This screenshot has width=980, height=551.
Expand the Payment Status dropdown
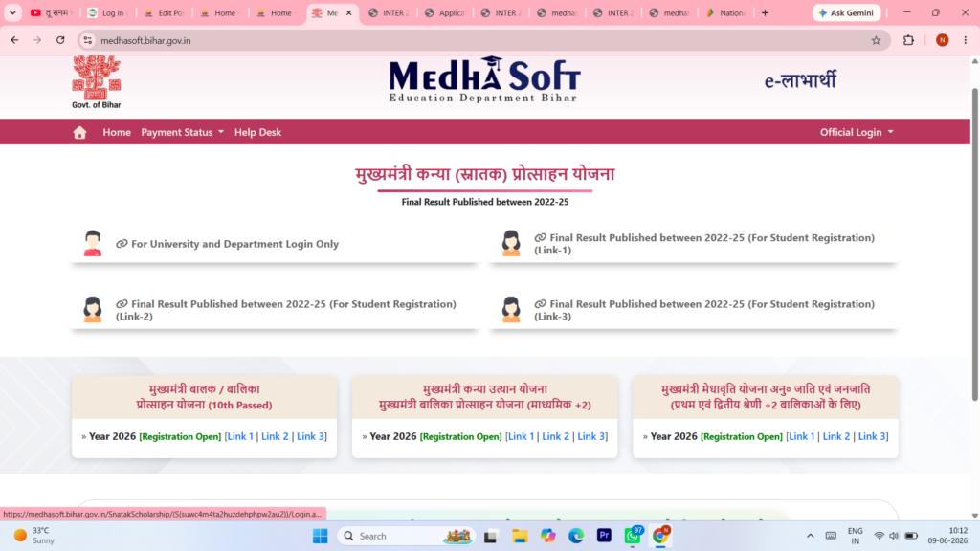(x=182, y=132)
